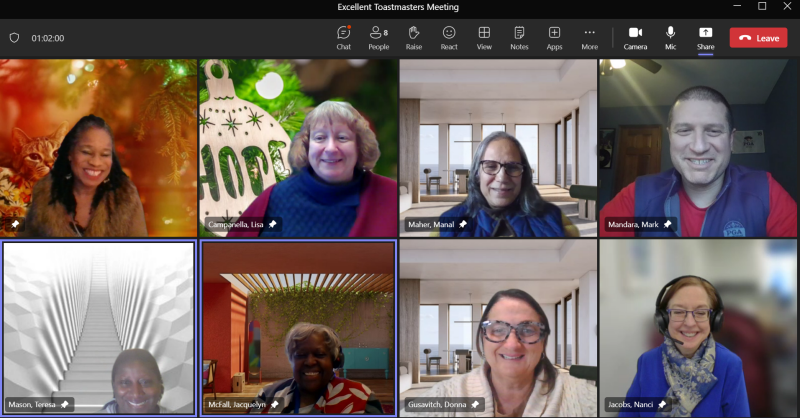Viewport: 800px width, 418px height.
Task: Minimize the Teams meeting window
Action: coord(737,6)
